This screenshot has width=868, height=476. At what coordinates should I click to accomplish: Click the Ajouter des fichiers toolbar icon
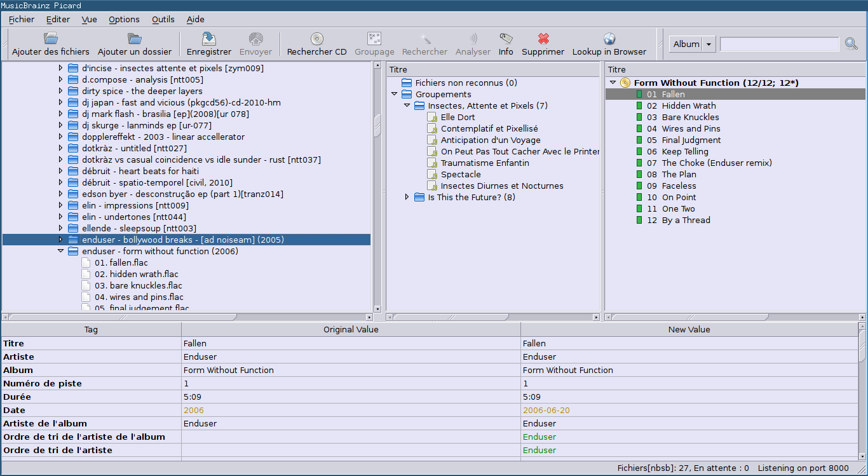[x=51, y=39]
